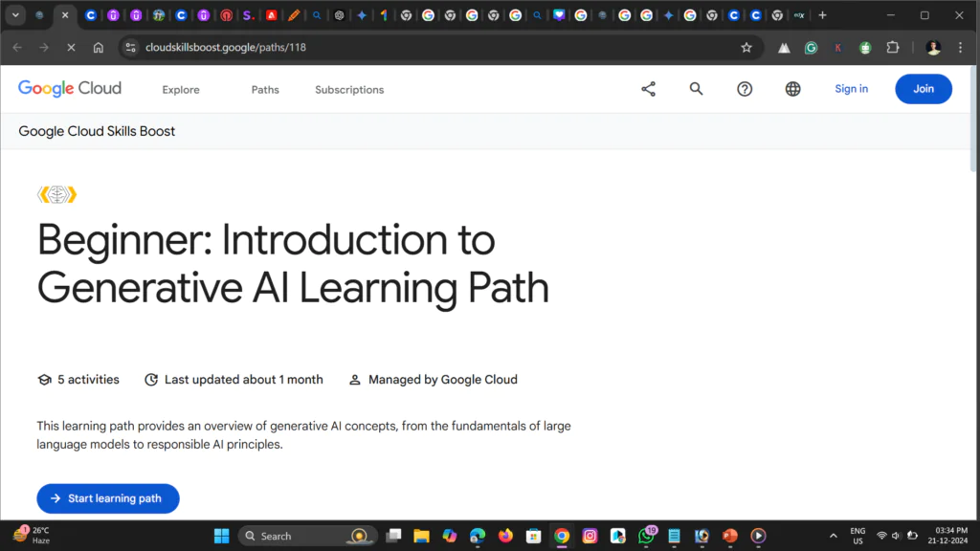This screenshot has height=551, width=980.
Task: Click the green robot extension icon
Action: coord(865,48)
